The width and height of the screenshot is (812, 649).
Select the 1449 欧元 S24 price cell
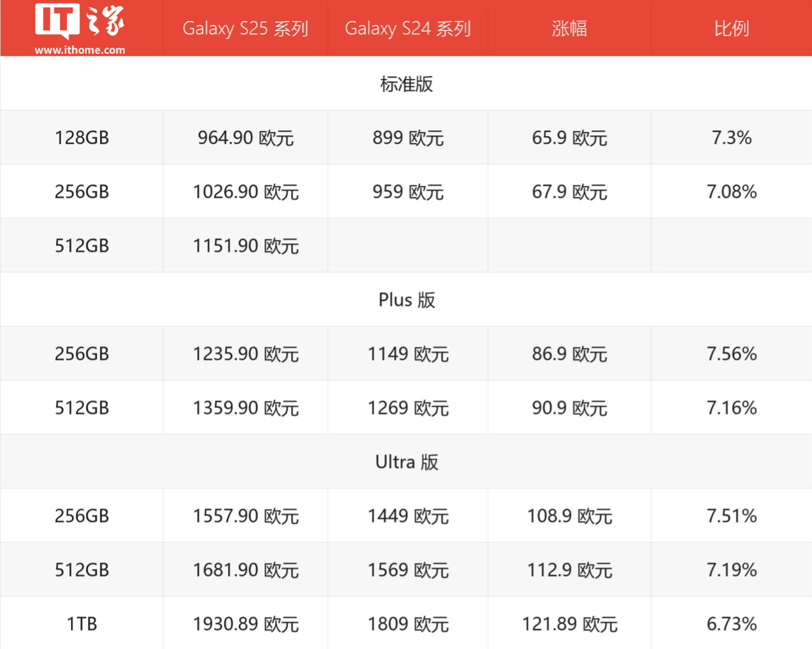[408, 516]
